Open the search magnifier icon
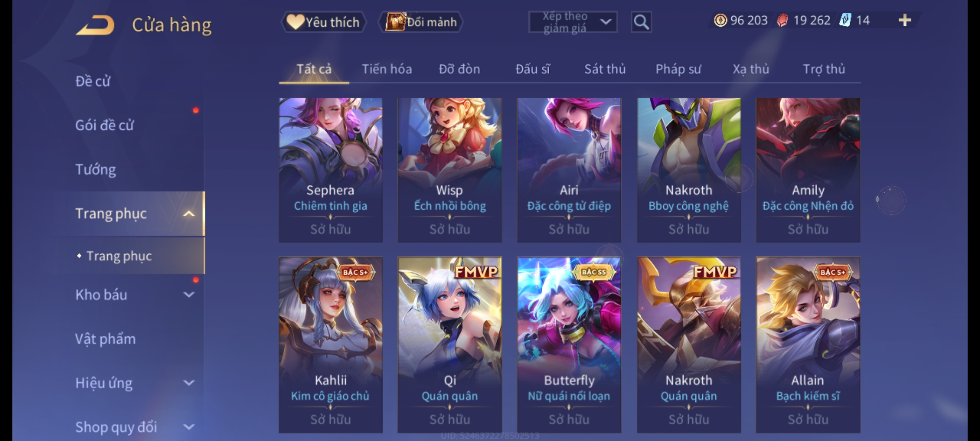 tap(641, 22)
